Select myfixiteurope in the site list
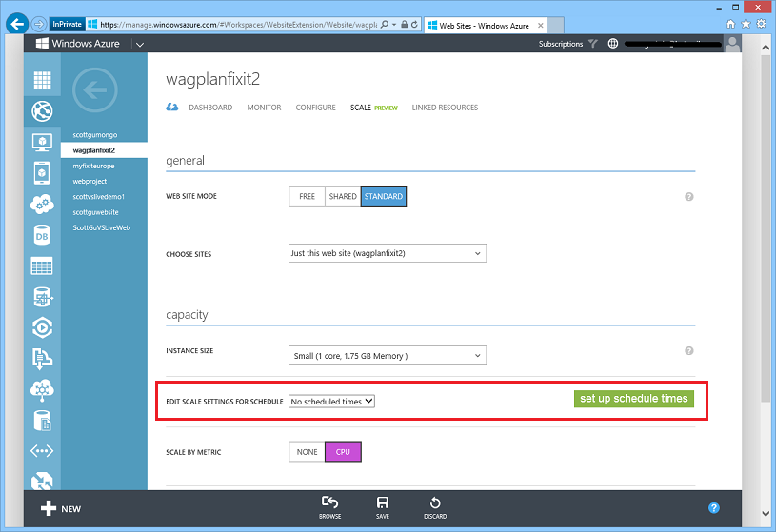Viewport: 776px width, 532px height. tap(93, 166)
